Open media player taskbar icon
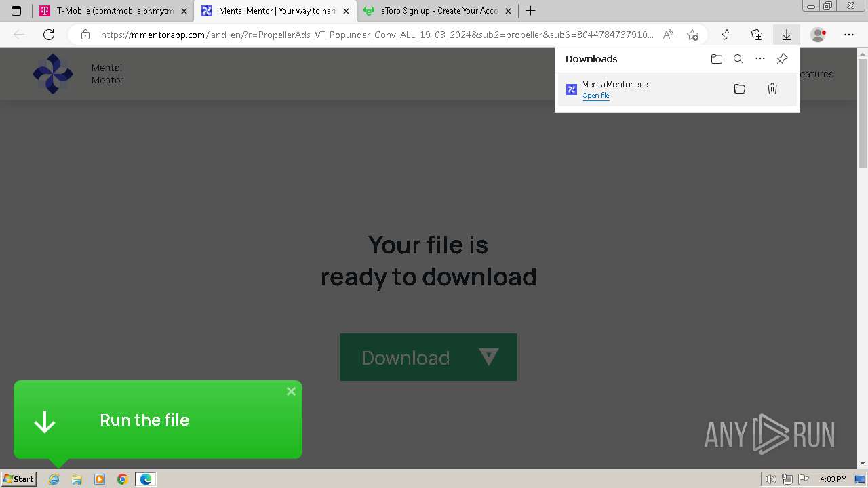 100,479
